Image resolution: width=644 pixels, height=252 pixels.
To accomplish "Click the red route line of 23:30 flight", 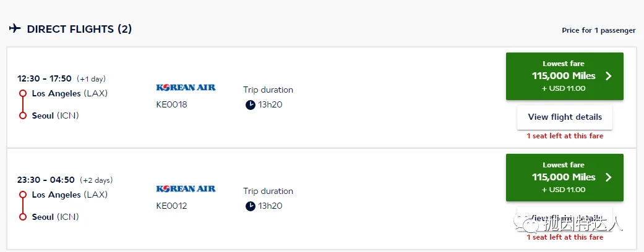I will pos(23,206).
